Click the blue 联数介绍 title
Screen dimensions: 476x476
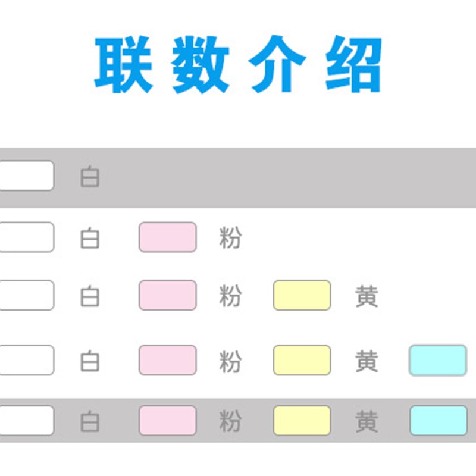point(238,65)
